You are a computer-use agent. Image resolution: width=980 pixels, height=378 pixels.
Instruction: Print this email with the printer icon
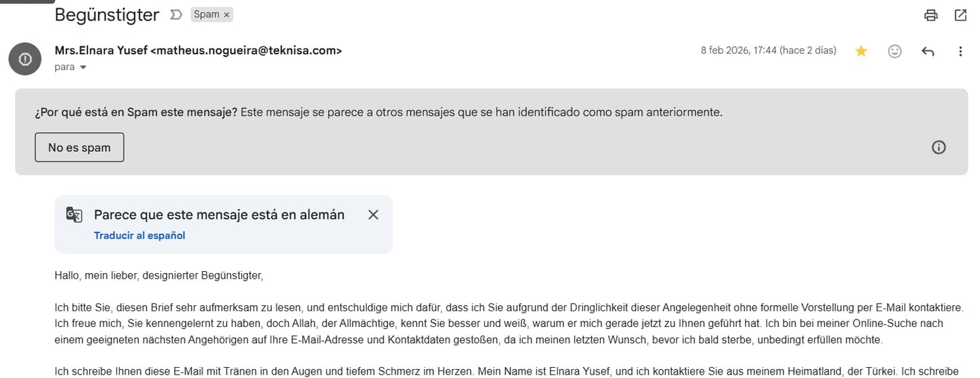point(931,15)
